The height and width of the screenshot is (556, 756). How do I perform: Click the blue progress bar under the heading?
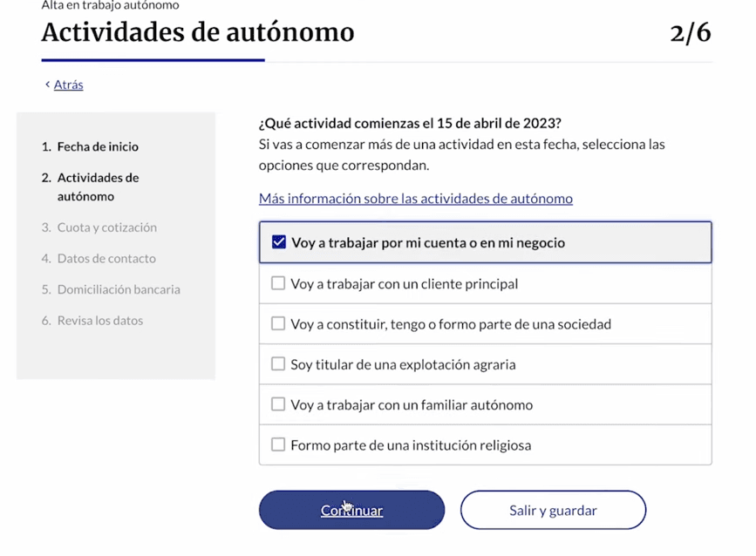(x=153, y=60)
